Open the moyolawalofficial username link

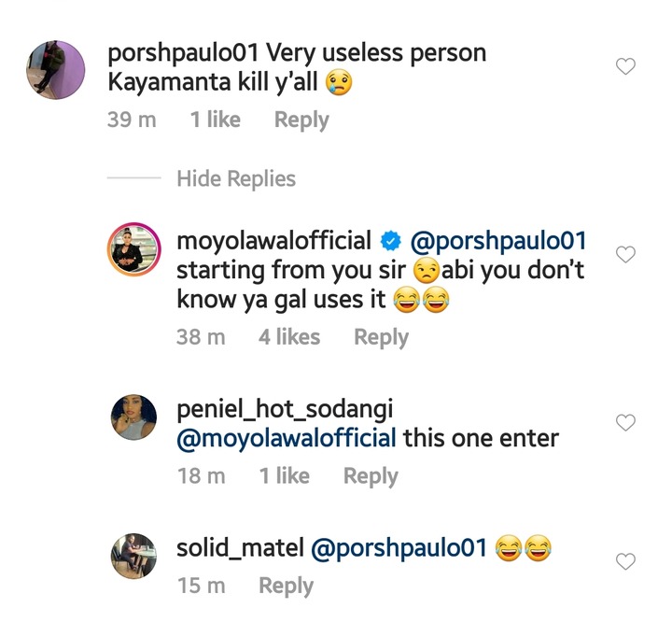(273, 241)
